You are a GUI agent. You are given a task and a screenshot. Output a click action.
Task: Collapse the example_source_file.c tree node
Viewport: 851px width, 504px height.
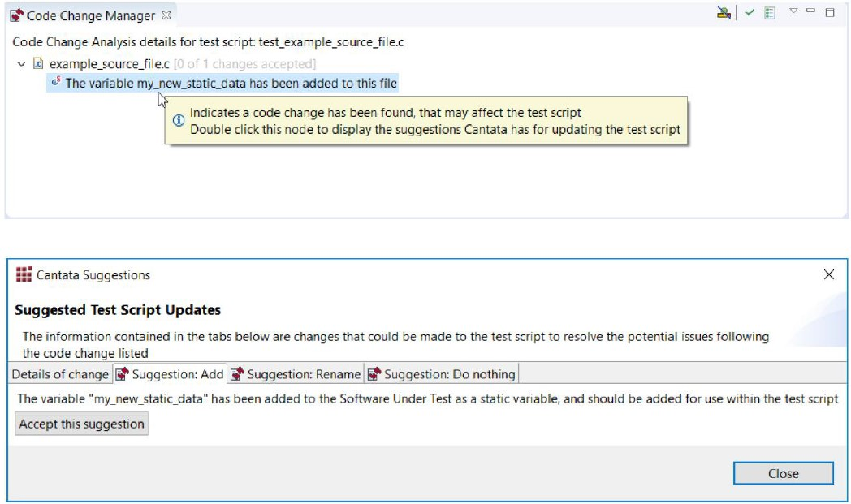[x=21, y=64]
